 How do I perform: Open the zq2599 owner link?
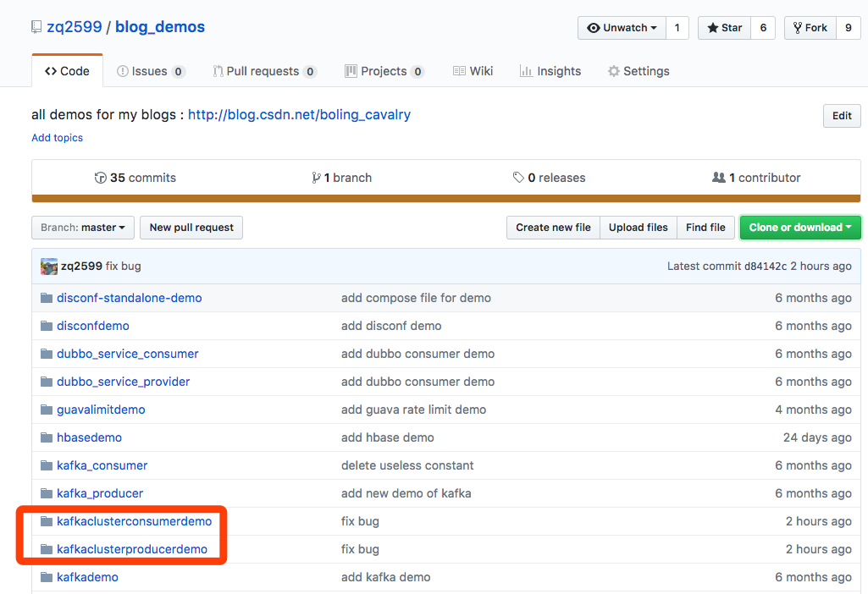(75, 27)
